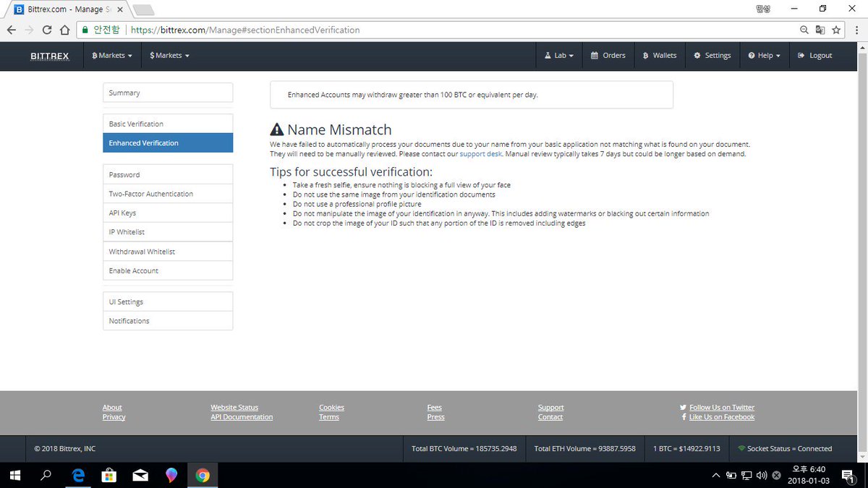Click the translate page icon
The image size is (868, 488).
click(x=820, y=30)
